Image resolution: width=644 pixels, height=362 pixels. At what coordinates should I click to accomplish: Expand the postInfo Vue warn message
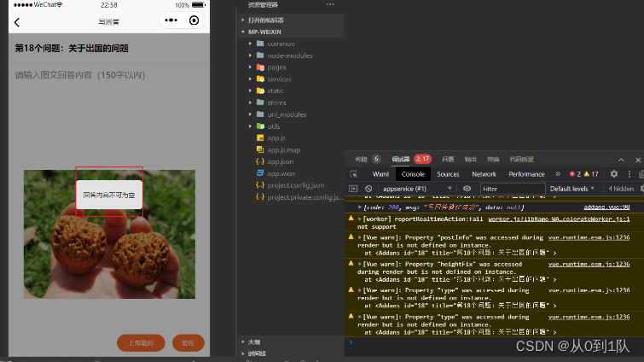(360, 237)
